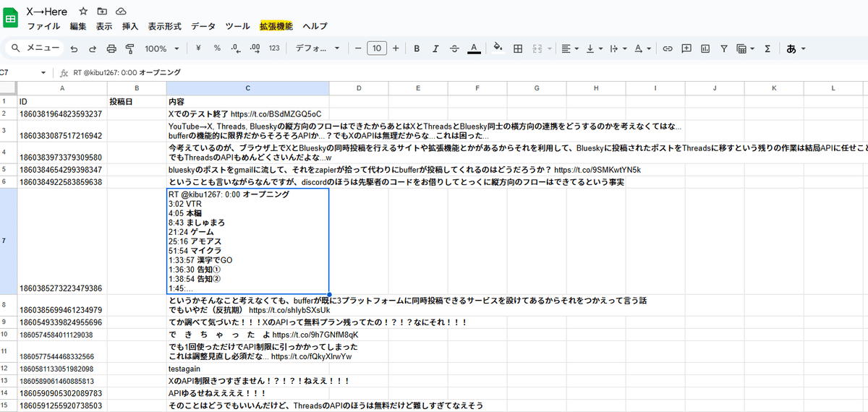Open the table views dropdown
Viewport: 868px width, 412px height.
(744, 48)
